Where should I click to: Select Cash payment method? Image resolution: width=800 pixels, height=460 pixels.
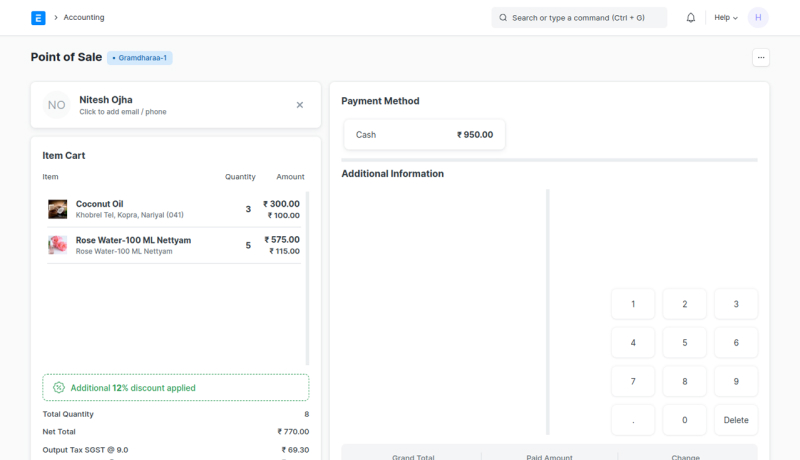424,135
